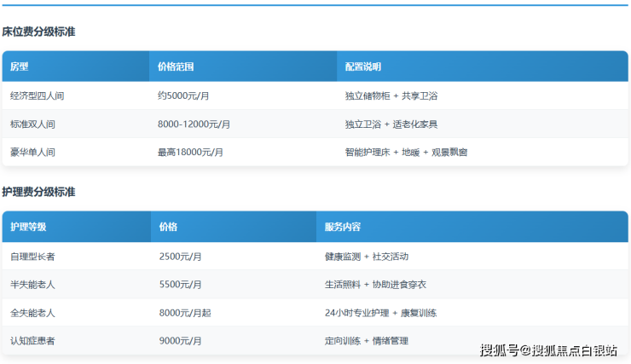Click the 生活照料 + 协助进食穿衣 service cell
The image size is (631, 364).
point(375,284)
